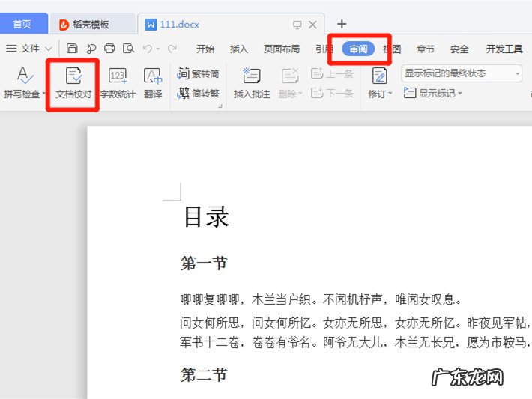Click the line starting 军书十二卷
This screenshot has height=399, width=532.
coord(355,342)
